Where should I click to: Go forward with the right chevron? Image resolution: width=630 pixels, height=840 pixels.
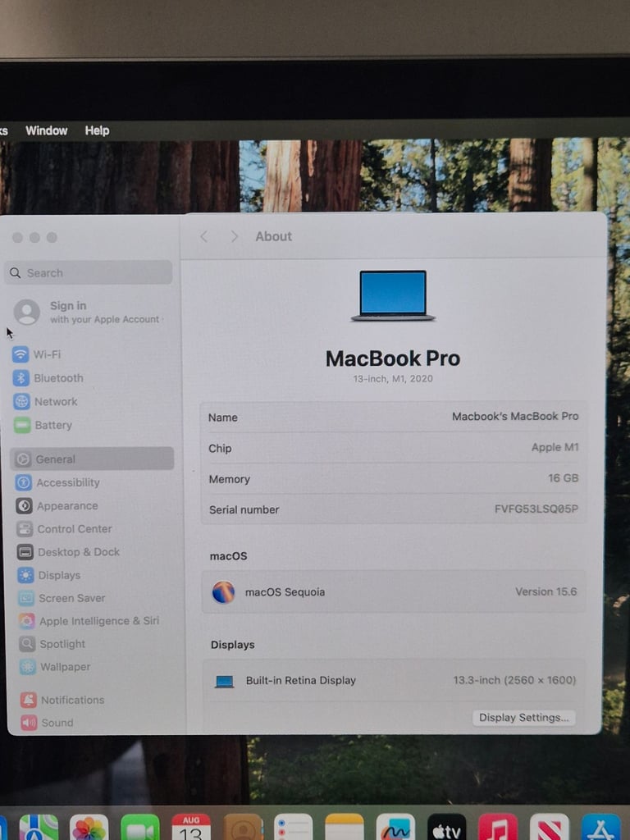point(234,236)
